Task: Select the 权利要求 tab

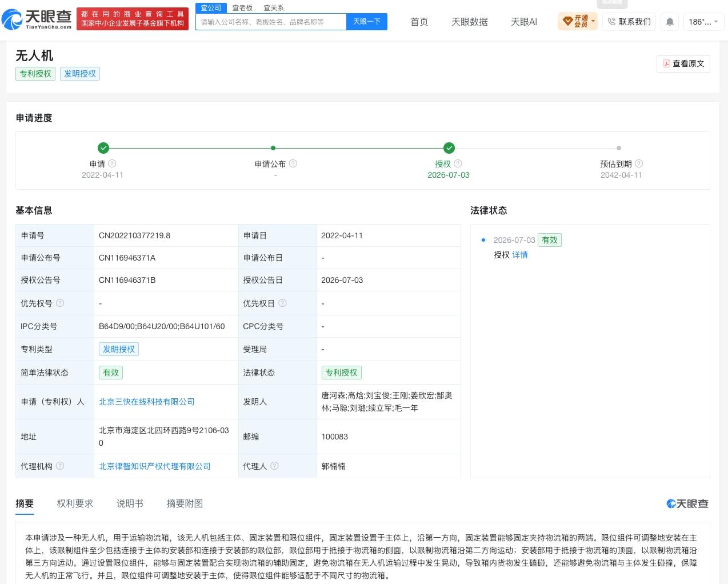Action: [x=75, y=503]
